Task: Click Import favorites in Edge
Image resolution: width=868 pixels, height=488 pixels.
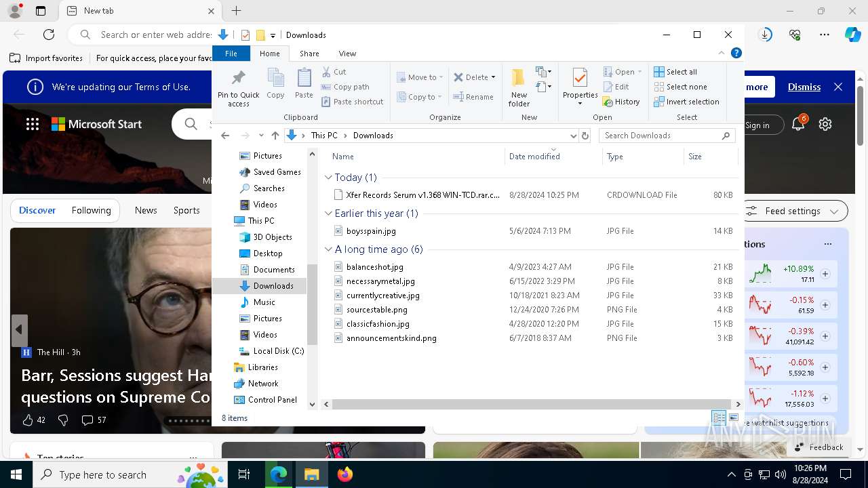Action: [46, 58]
